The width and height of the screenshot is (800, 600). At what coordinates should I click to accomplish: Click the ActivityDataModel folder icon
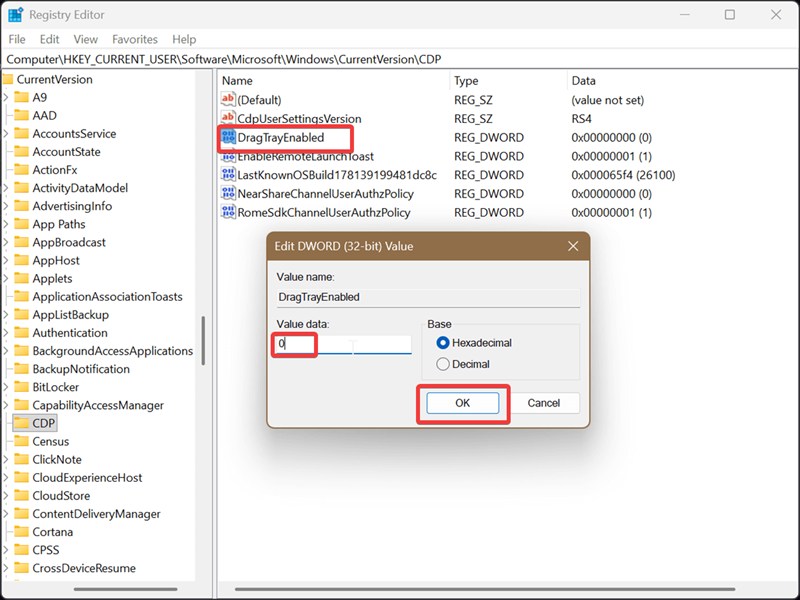[x=21, y=188]
